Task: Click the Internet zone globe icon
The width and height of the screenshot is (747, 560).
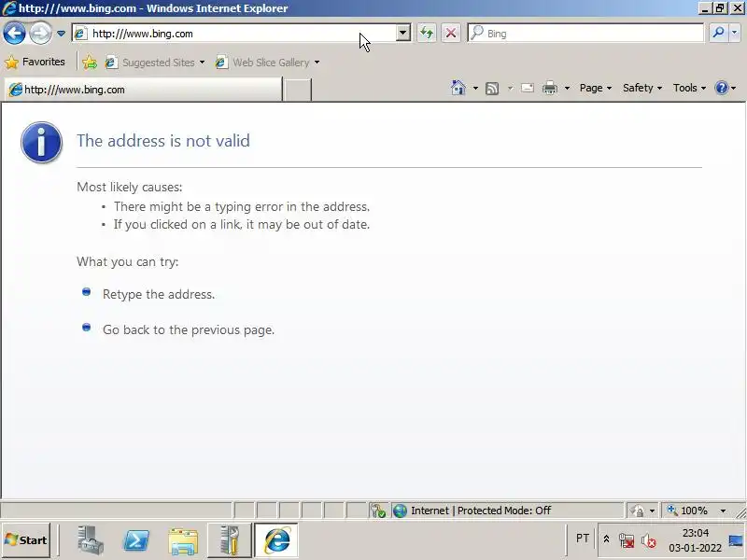Action: 400,511
